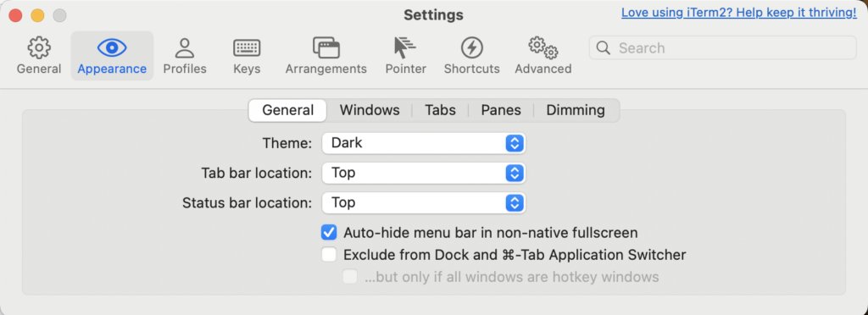Enable Exclude from Dock and ⌘-Tab Switcher

329,255
